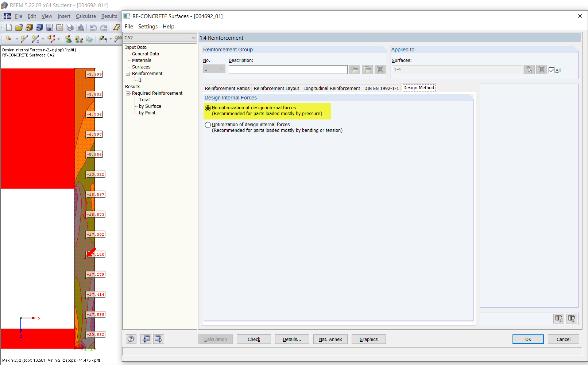Open dropdown arrow next to new node icon
Viewport: 588px width, 365px height.
(x=17, y=39)
